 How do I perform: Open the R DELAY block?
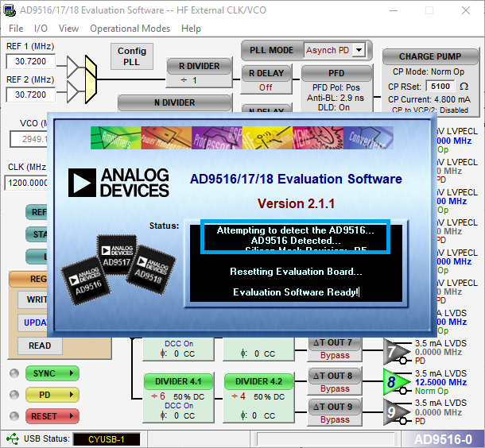[x=266, y=73]
